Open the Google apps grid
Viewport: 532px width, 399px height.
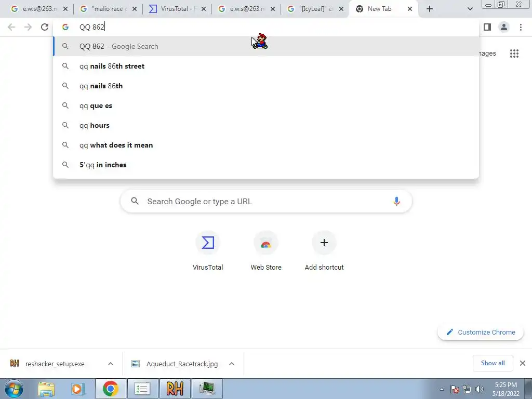[514, 54]
